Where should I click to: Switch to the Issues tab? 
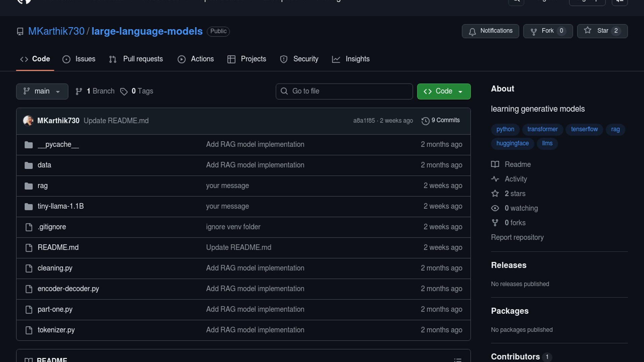click(79, 59)
